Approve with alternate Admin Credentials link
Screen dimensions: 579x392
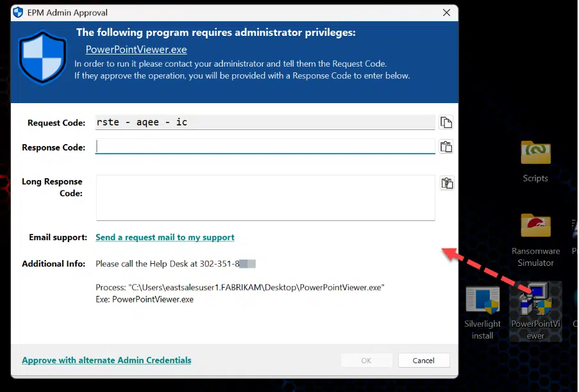(x=106, y=360)
